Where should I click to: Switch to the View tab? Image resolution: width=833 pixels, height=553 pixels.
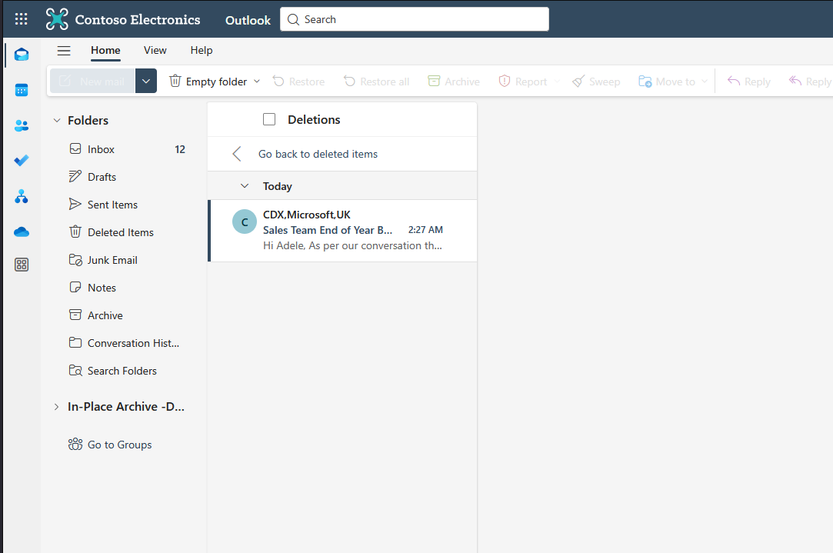[155, 50]
